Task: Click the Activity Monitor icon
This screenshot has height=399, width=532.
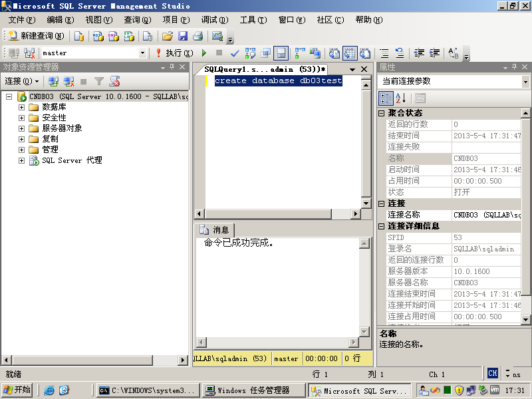Action: pyautogui.click(x=217, y=36)
